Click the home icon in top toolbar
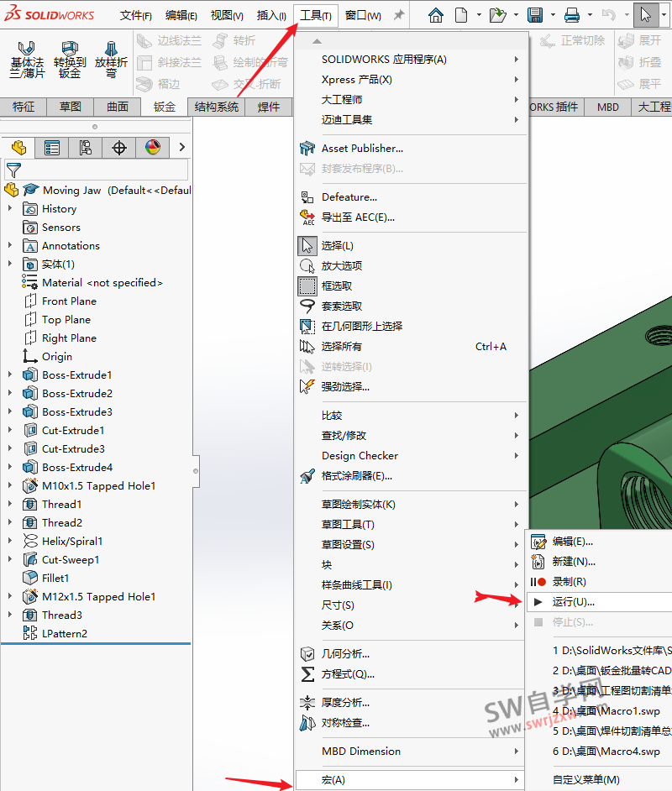The height and width of the screenshot is (791, 672). 435,15
